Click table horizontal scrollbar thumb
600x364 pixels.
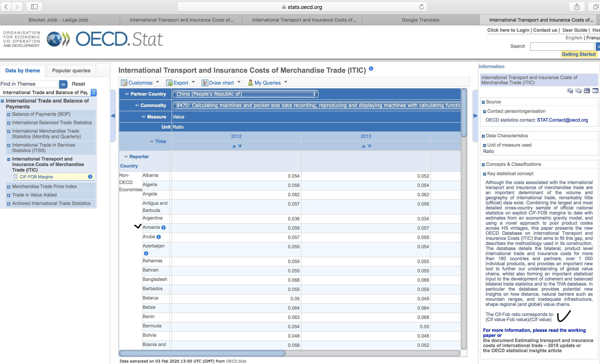tap(202, 353)
